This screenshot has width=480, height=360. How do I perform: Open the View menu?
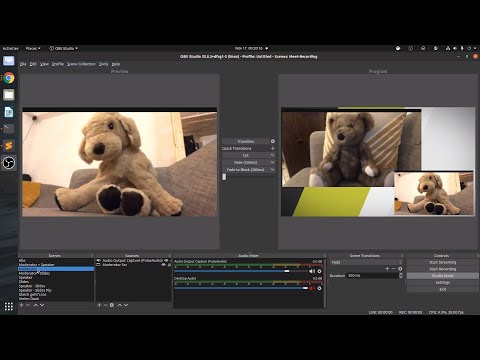(44, 64)
